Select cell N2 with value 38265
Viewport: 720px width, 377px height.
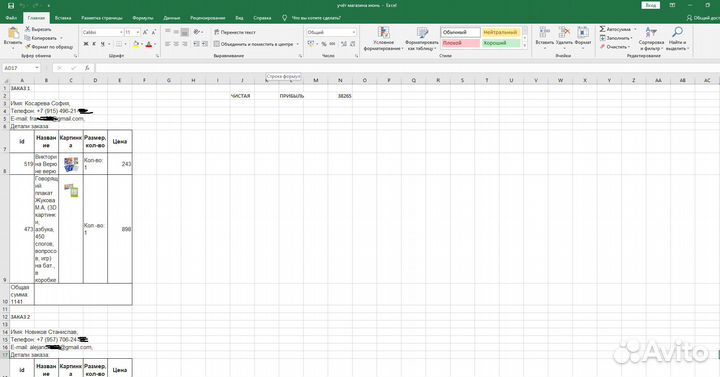[x=340, y=96]
